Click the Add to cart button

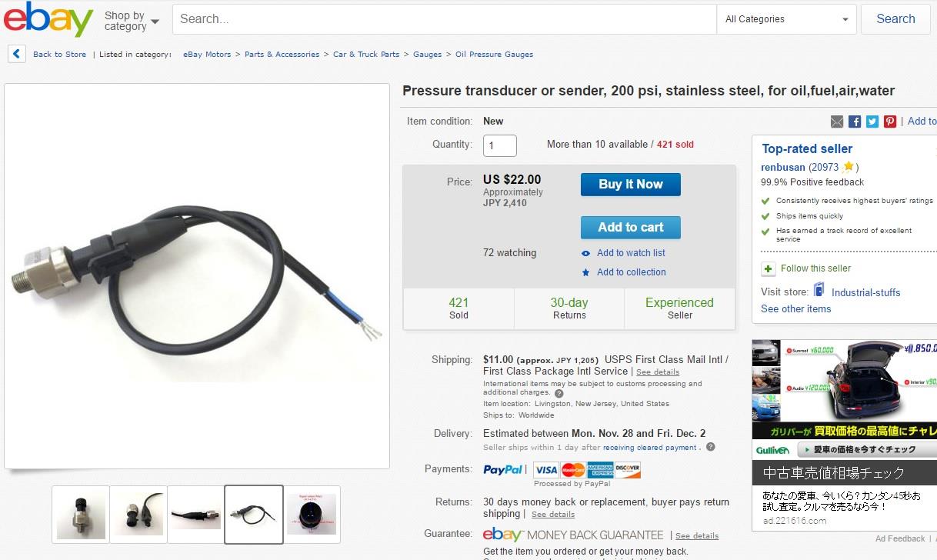631,228
